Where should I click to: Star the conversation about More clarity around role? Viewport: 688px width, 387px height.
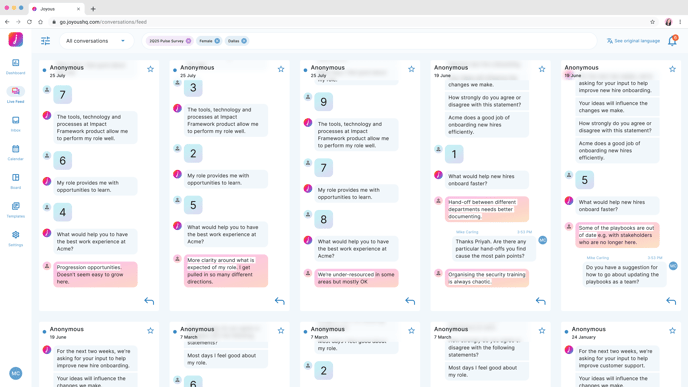(x=281, y=69)
